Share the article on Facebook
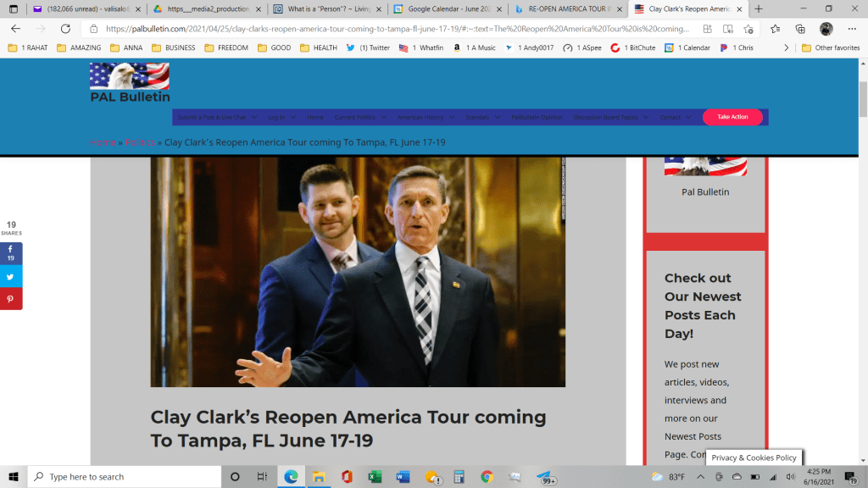This screenshot has height=488, width=868. 11,253
